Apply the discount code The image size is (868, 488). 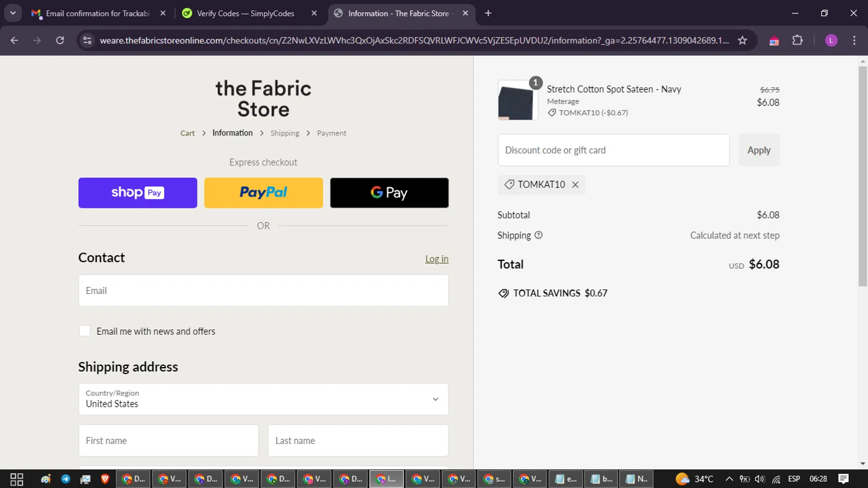tap(759, 150)
